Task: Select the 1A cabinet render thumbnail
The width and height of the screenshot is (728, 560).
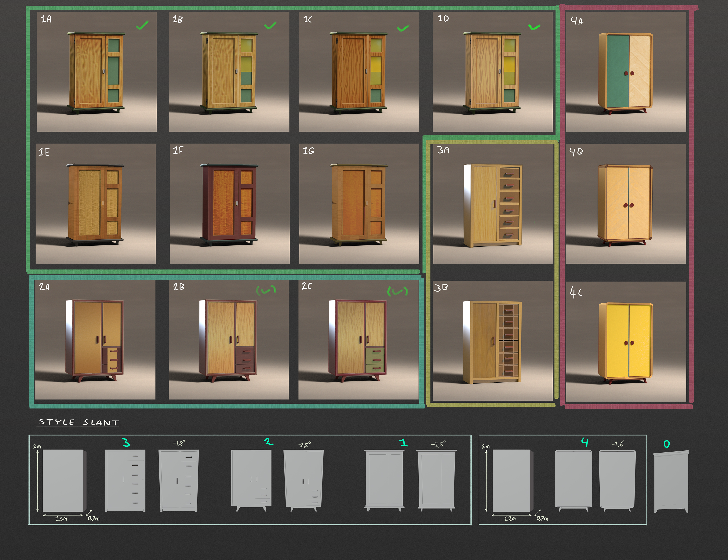Action: [x=96, y=72]
